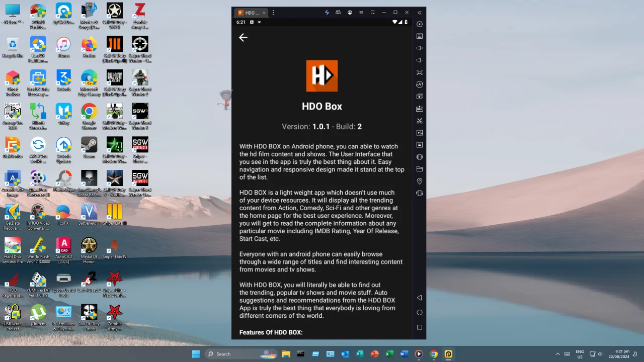Click the 'HDO Box' app title text
The image size is (644, 362).
pos(322,106)
